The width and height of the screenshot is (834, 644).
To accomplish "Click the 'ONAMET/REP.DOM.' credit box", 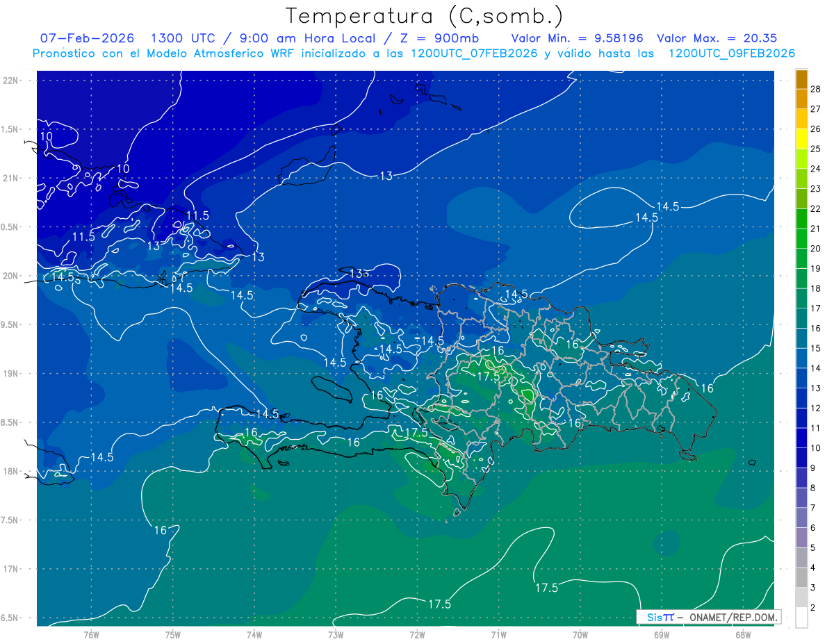I will pyautogui.click(x=708, y=617).
